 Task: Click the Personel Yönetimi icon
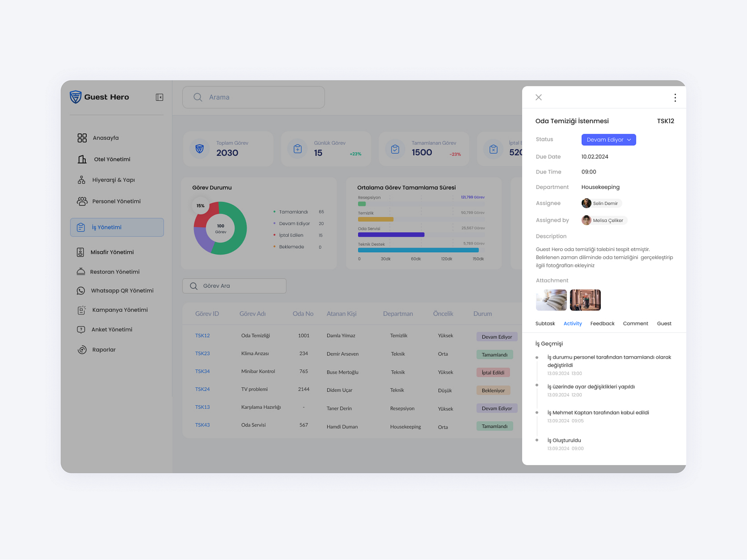(x=82, y=201)
